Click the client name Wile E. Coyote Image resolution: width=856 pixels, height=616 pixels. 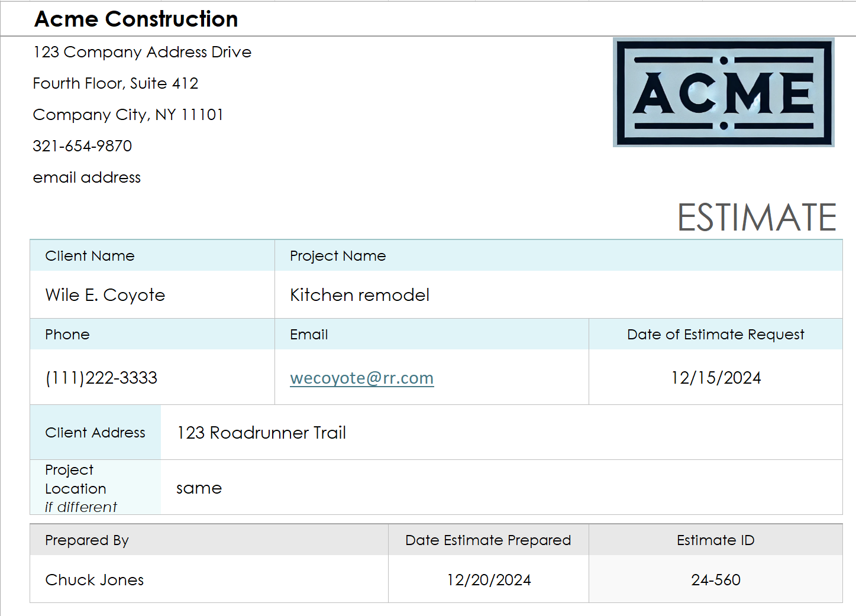tap(105, 294)
